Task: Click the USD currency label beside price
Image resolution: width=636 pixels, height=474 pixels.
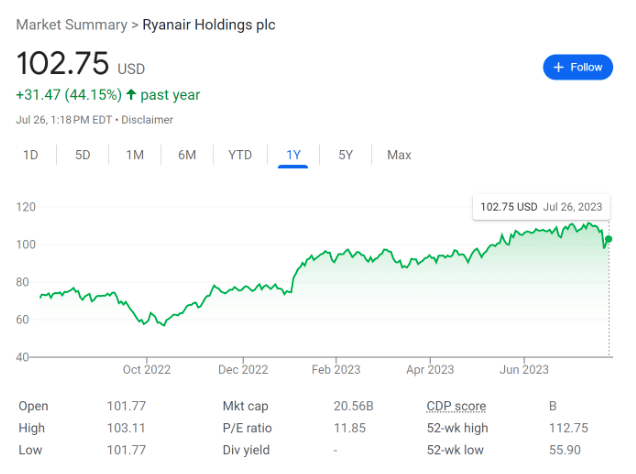Action: click(131, 69)
